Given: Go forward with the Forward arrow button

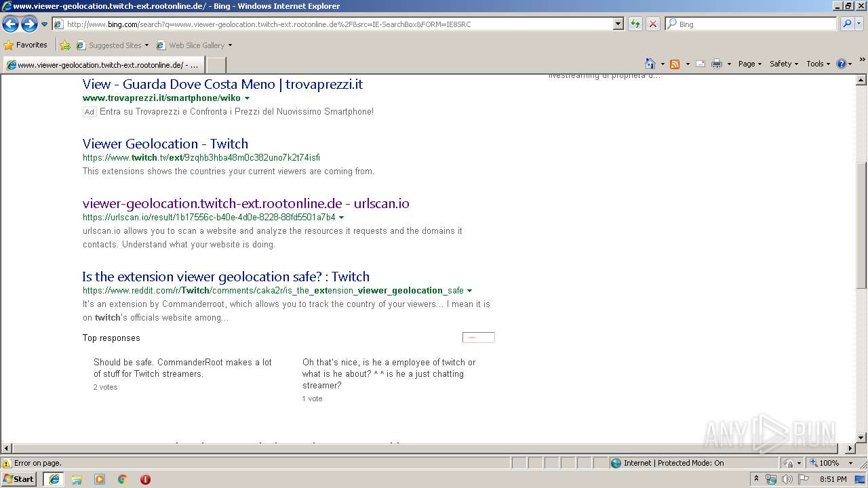Looking at the screenshot, I should 29,24.
